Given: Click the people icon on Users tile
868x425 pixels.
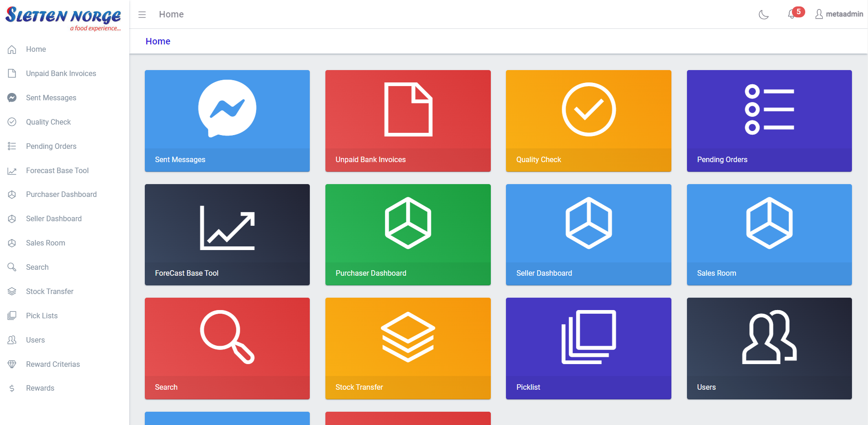Looking at the screenshot, I should (x=769, y=337).
